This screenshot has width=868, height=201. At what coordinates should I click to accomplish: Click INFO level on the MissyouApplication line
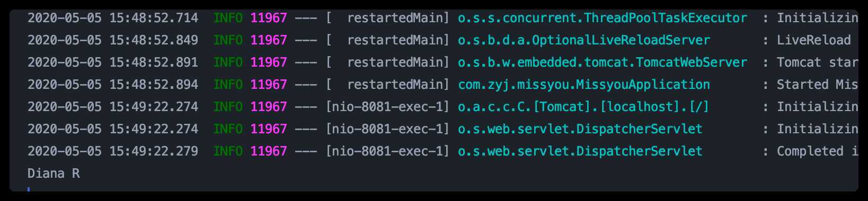coord(228,85)
